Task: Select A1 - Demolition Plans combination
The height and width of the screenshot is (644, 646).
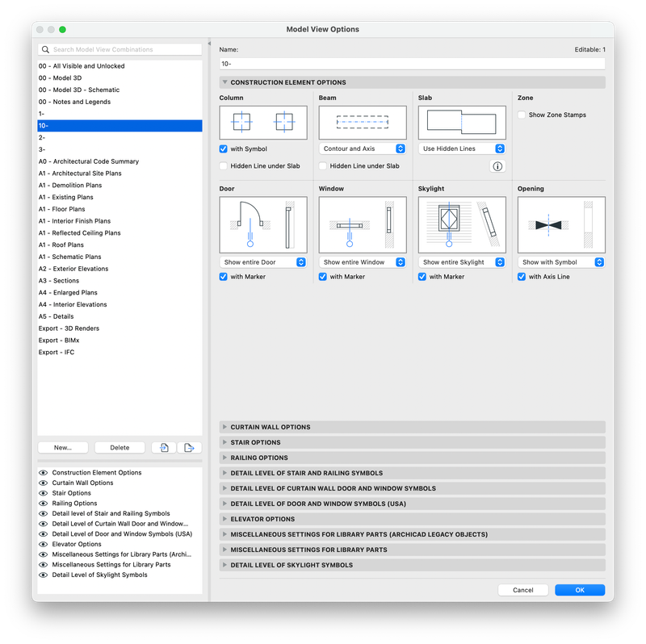Action: [x=120, y=186]
